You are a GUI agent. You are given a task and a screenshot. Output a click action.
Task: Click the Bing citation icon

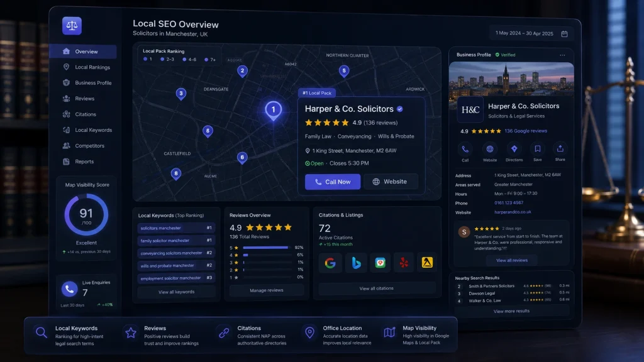356,263
